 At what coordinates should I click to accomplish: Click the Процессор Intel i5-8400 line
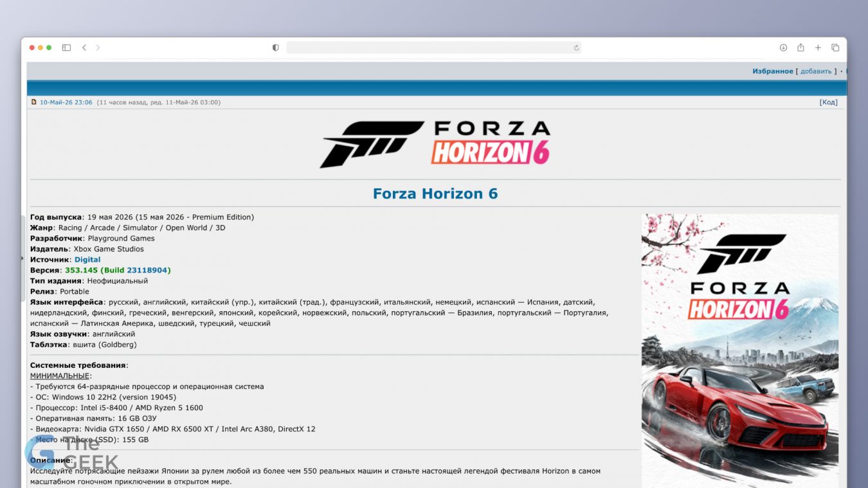tap(116, 408)
